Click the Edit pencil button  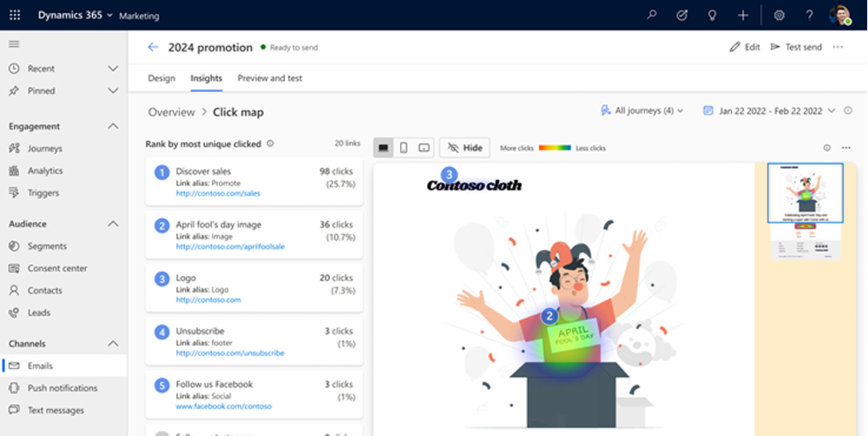point(745,47)
